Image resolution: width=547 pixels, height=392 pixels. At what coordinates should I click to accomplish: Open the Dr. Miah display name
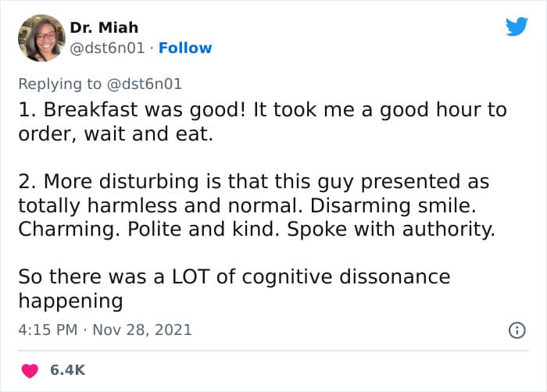click(104, 27)
